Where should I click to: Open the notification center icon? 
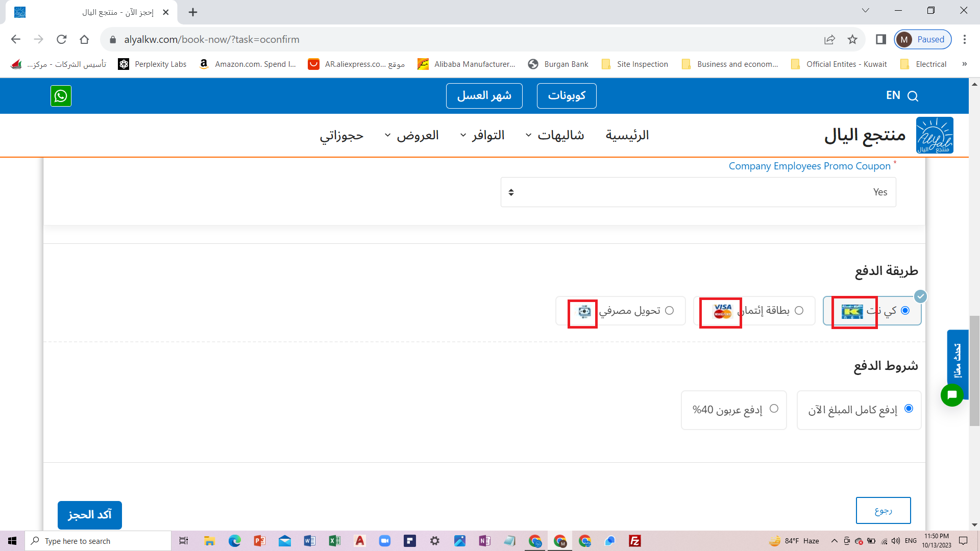(963, 541)
